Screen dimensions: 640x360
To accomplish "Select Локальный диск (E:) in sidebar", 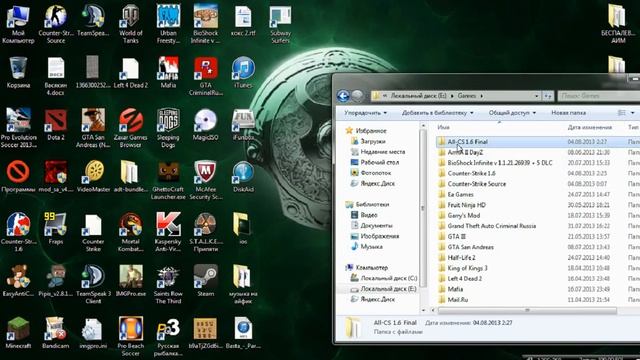I will point(388,289).
